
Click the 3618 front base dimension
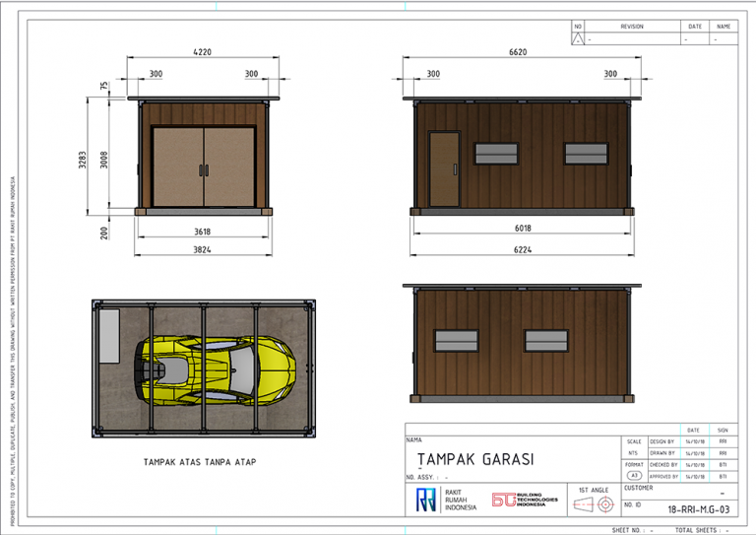(202, 233)
